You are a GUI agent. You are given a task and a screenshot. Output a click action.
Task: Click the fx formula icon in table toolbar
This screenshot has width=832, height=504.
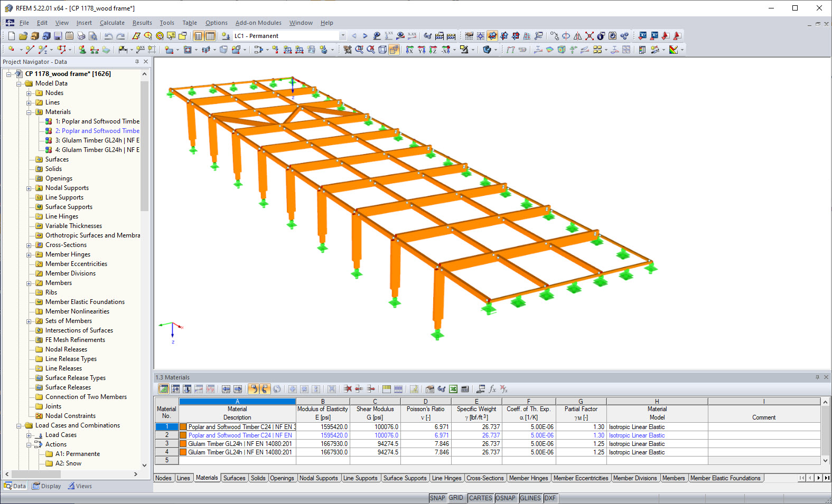[x=492, y=389]
